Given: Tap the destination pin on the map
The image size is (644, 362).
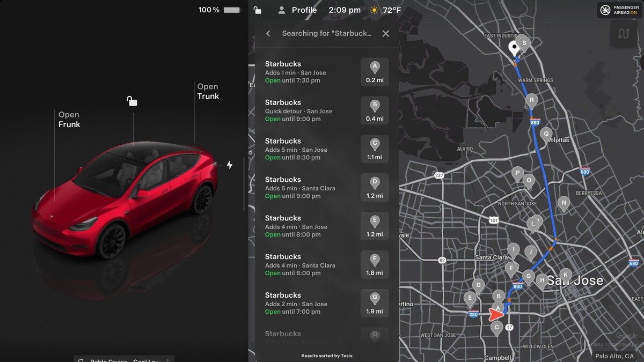Looking at the screenshot, I should point(514,48).
